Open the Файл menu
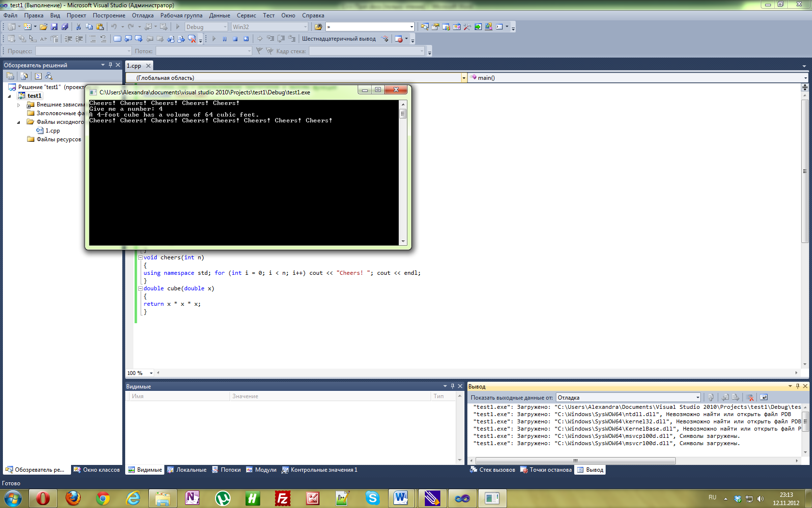The width and height of the screenshot is (812, 508). tap(10, 15)
